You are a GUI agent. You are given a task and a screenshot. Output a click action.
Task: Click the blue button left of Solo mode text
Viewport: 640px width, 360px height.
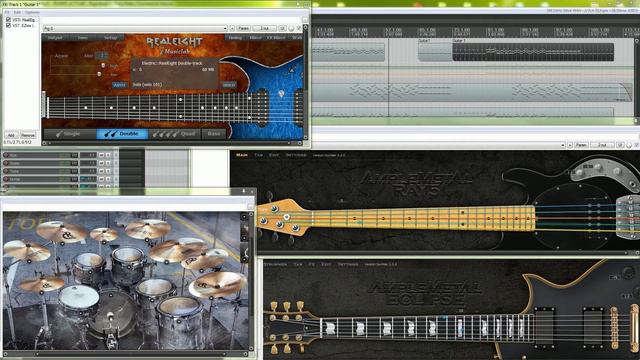[119, 85]
